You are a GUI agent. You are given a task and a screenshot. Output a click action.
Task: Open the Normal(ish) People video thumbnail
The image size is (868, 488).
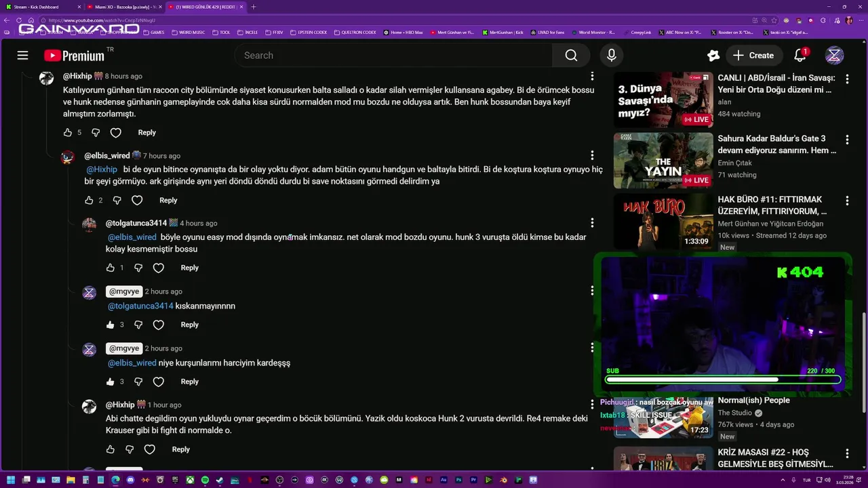[x=663, y=418]
